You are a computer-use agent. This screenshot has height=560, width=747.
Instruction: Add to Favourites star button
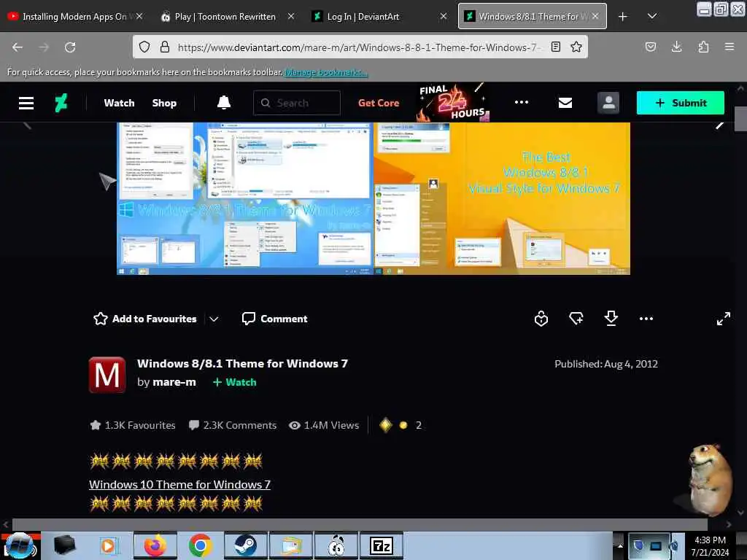(x=145, y=319)
